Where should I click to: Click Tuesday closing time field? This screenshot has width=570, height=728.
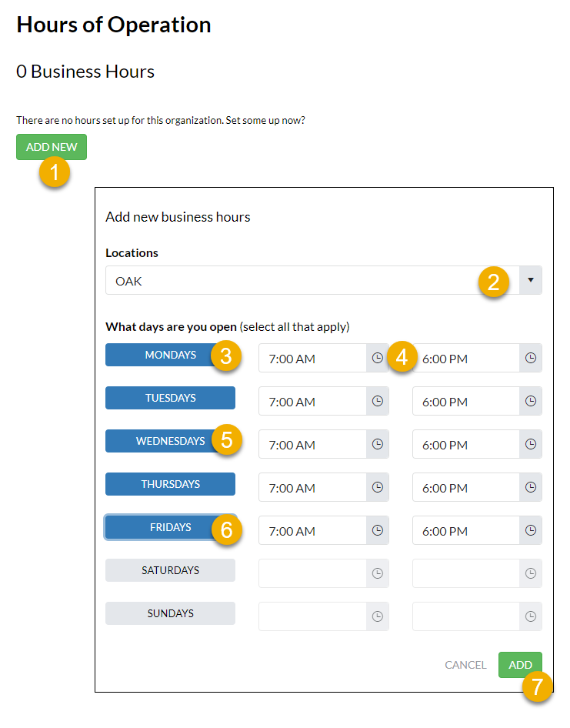(465, 401)
